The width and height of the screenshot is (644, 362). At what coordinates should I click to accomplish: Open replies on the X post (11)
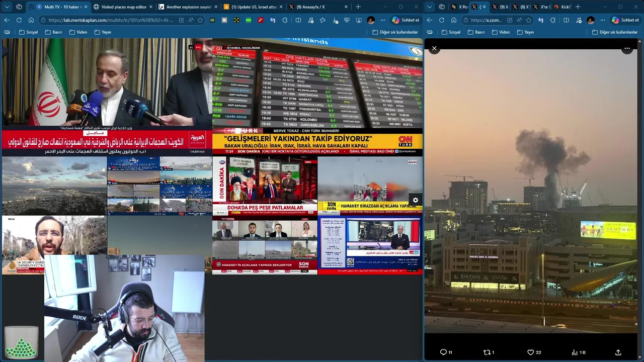[446, 352]
